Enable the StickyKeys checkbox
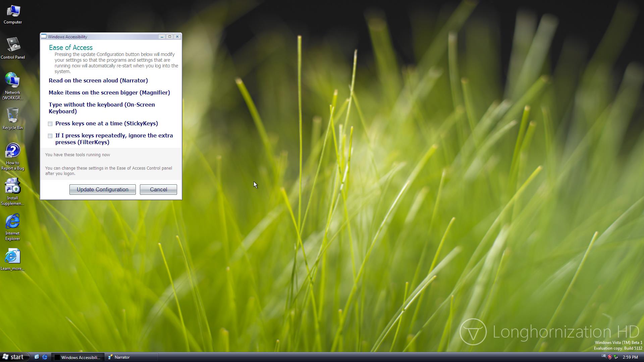Screen dimensions: 644x362 pyautogui.click(x=50, y=124)
